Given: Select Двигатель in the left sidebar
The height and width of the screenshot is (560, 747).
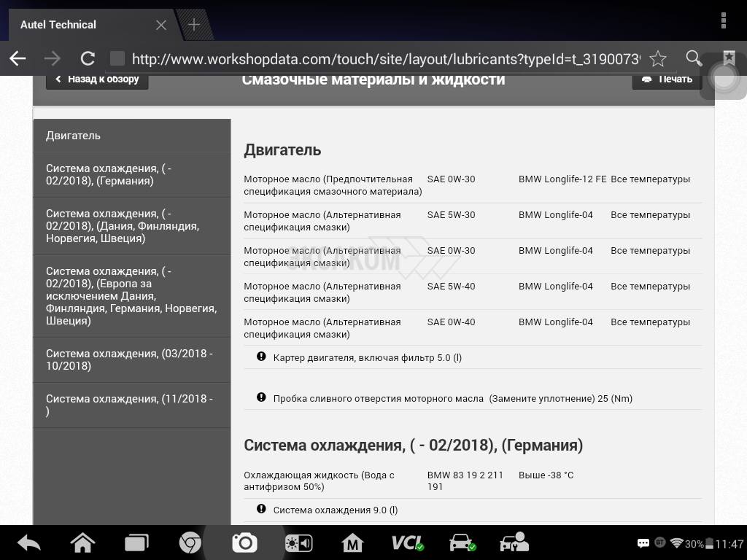Looking at the screenshot, I should tap(131, 136).
